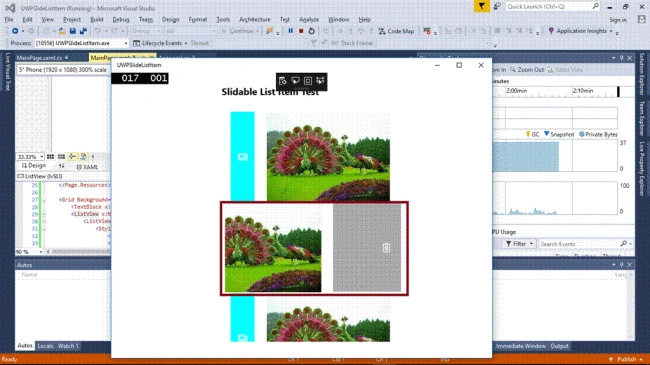Screen dimensions: 650x365
Task: Open the Filter dropdown in the events panel
Action: coord(519,244)
